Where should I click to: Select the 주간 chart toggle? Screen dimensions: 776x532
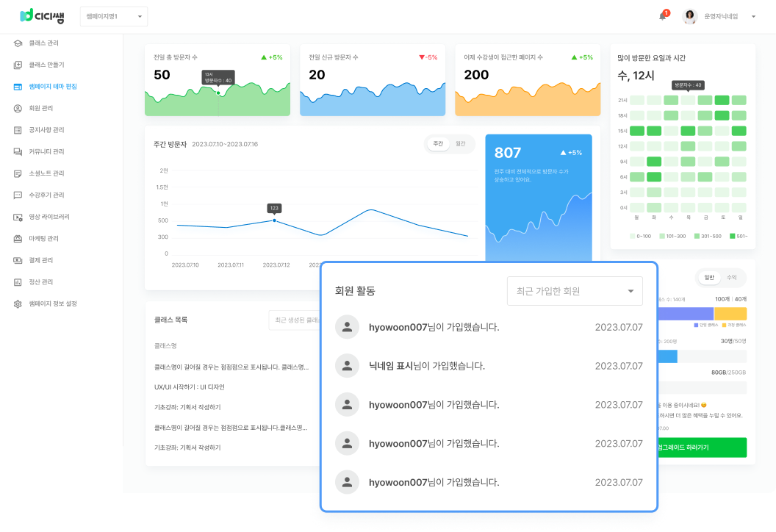[438, 144]
